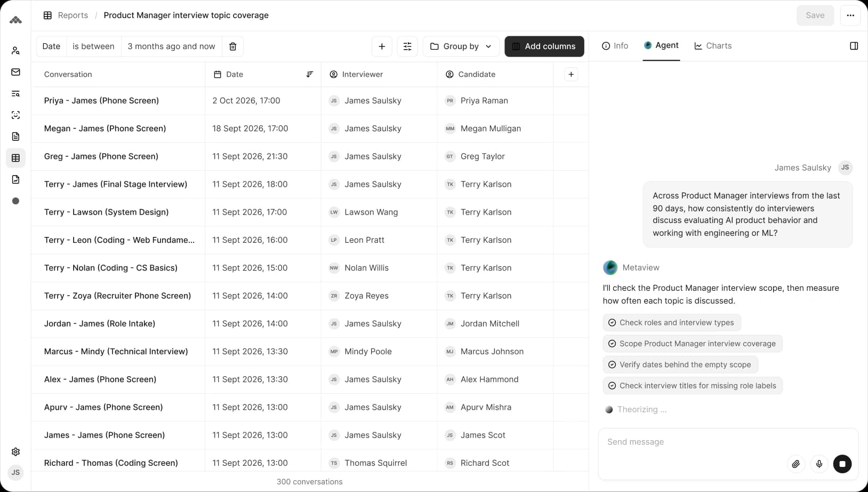Open 'Terry - Lawson (System Design)' conversation

pyautogui.click(x=106, y=212)
